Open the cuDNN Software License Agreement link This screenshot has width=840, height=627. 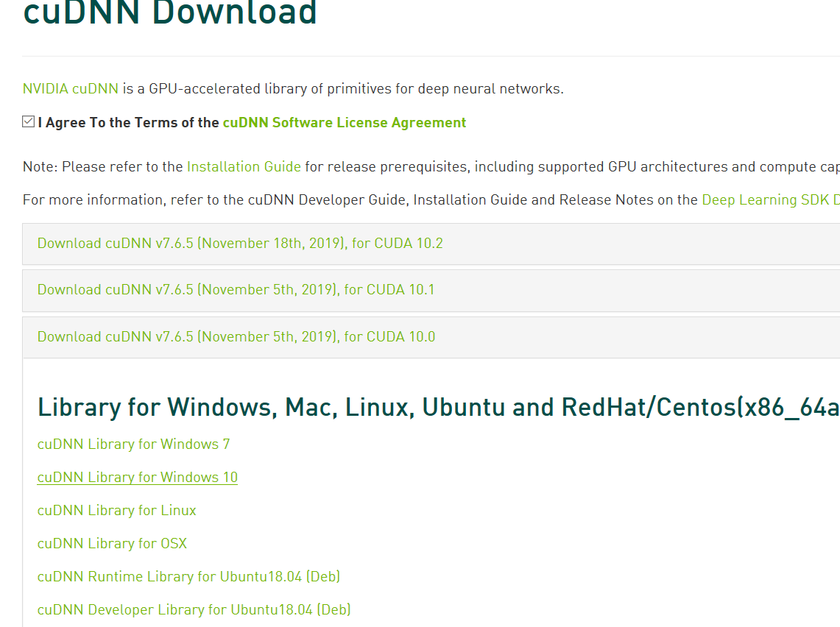click(345, 123)
